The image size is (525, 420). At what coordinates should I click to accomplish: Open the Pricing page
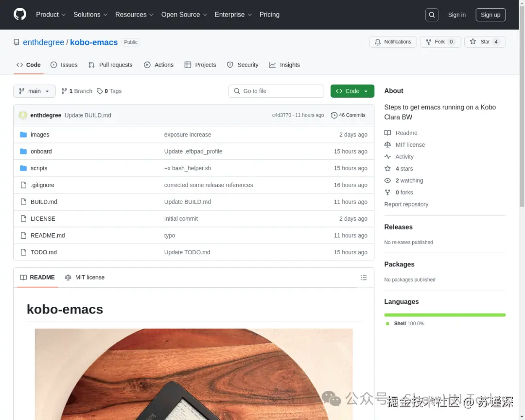tap(269, 15)
